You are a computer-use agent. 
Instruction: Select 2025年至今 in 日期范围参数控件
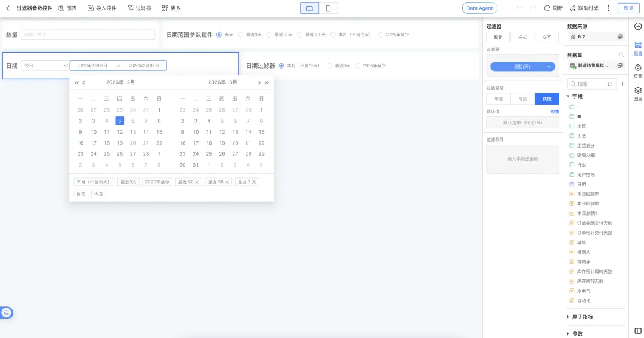(380, 35)
